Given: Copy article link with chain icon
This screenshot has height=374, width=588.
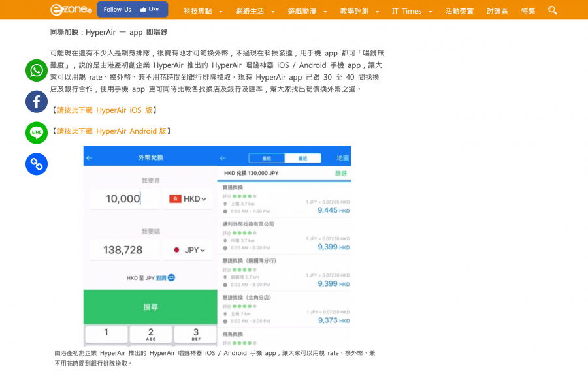Looking at the screenshot, I should (37, 164).
